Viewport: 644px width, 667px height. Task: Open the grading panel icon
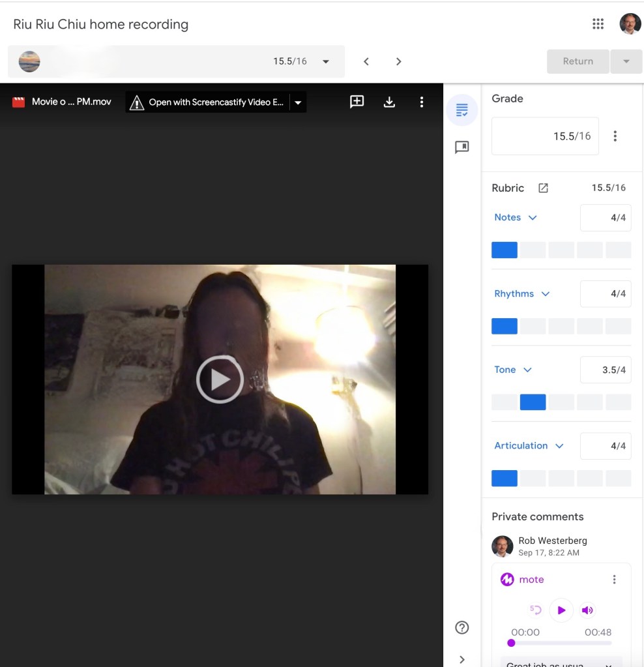(x=462, y=110)
